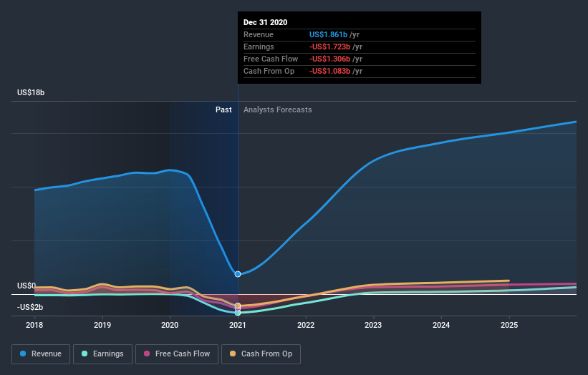This screenshot has height=375, width=588.
Task: Click the -US$1.723b earnings value in tooltip
Action: pos(329,47)
